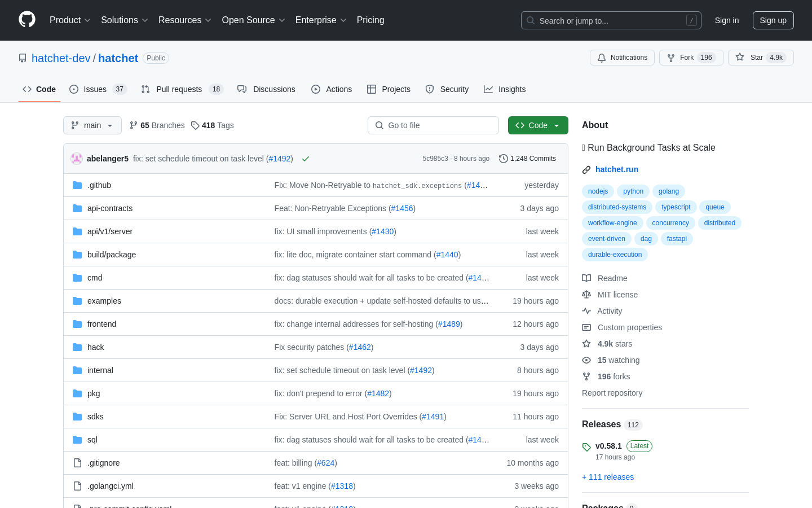This screenshot has width=812, height=508.
Task: Open the Projects tab
Action: pyautogui.click(x=389, y=89)
